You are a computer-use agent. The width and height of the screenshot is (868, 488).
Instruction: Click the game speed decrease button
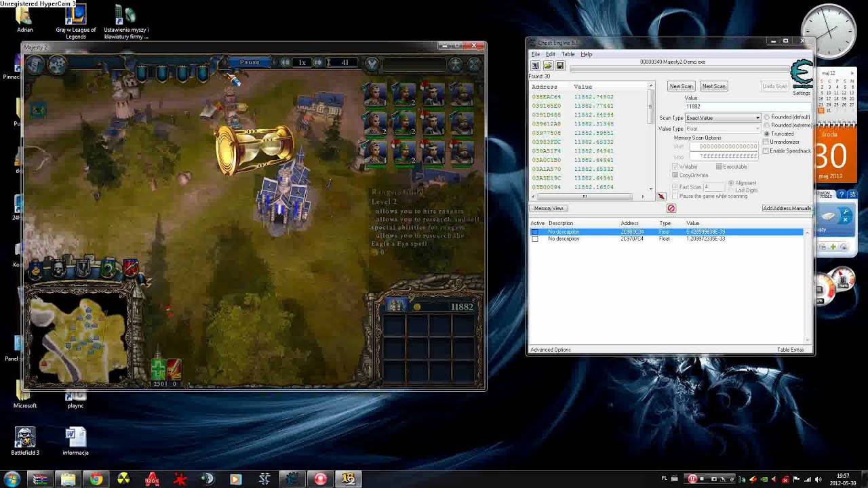click(x=286, y=62)
